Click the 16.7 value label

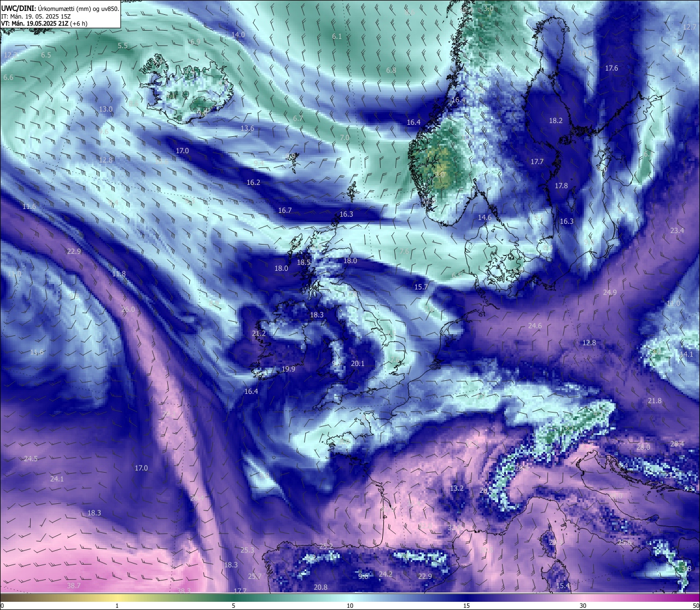point(285,210)
